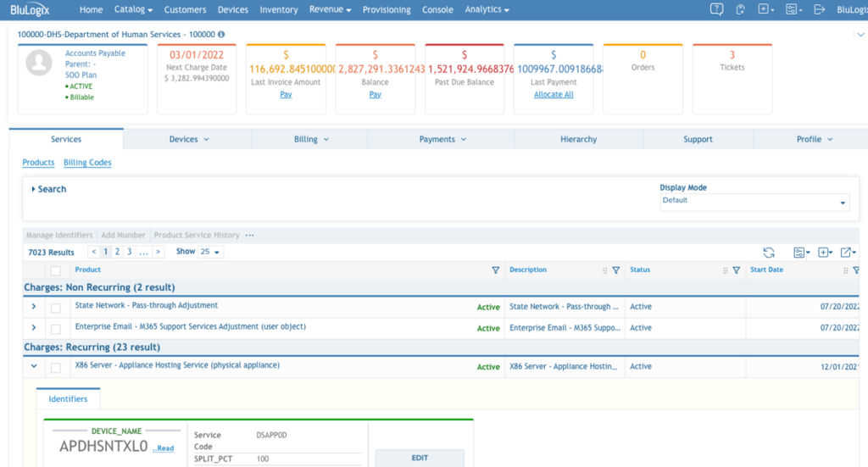Open the more actions ellipsis in the toolbar
This screenshot has height=467, width=868.
[250, 235]
